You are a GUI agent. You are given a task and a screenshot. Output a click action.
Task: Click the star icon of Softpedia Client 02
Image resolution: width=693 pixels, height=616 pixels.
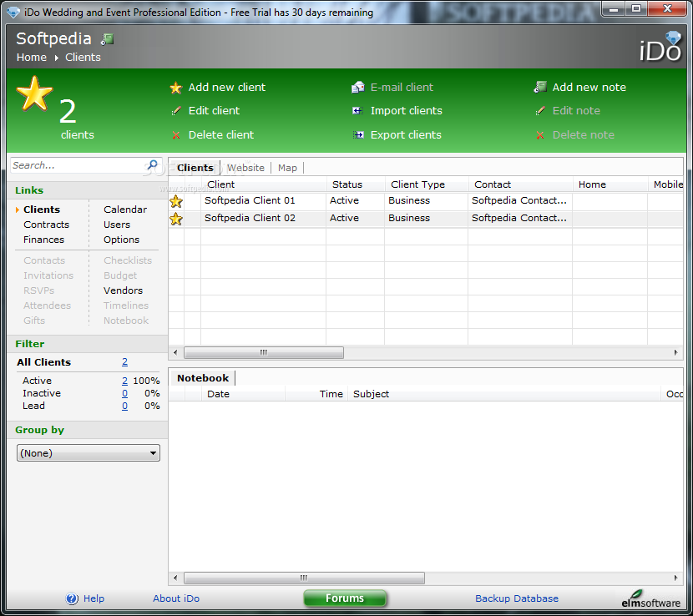(176, 219)
